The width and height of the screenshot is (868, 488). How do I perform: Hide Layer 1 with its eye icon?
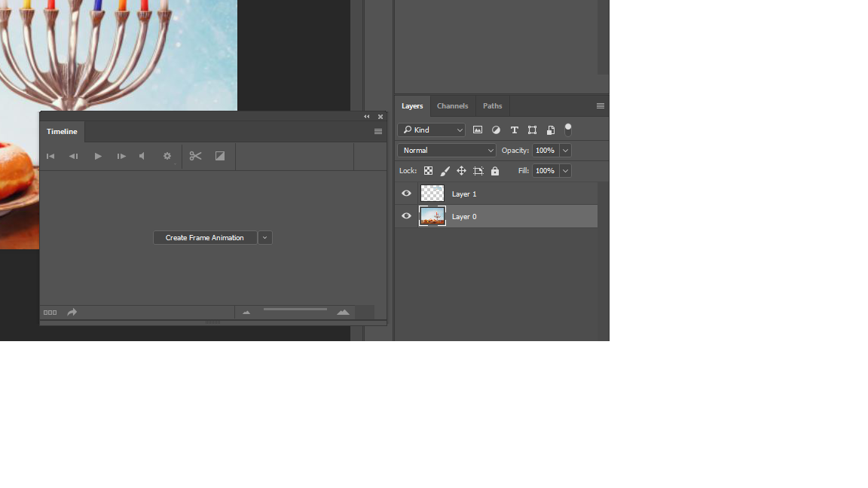[x=406, y=194]
